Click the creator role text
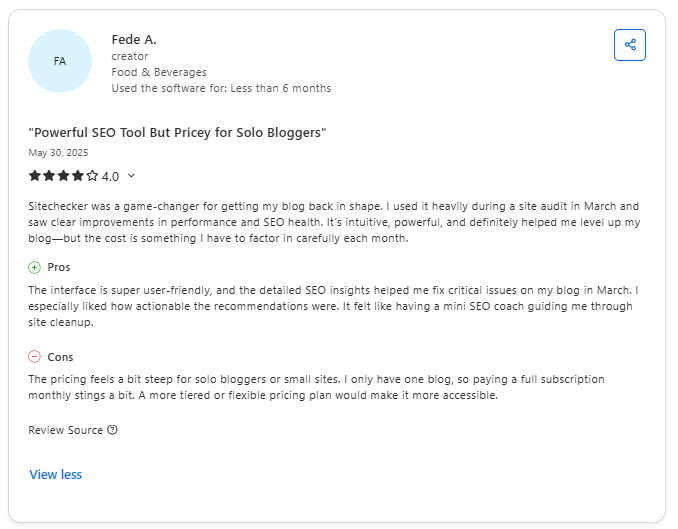Image resolution: width=678 pixels, height=529 pixels. [x=129, y=56]
